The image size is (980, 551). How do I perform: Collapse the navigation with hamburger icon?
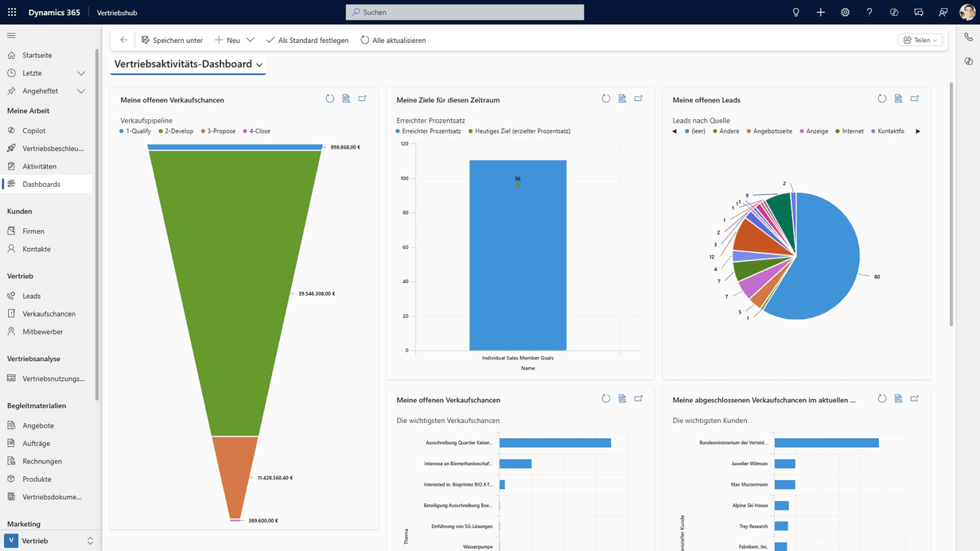[x=11, y=36]
